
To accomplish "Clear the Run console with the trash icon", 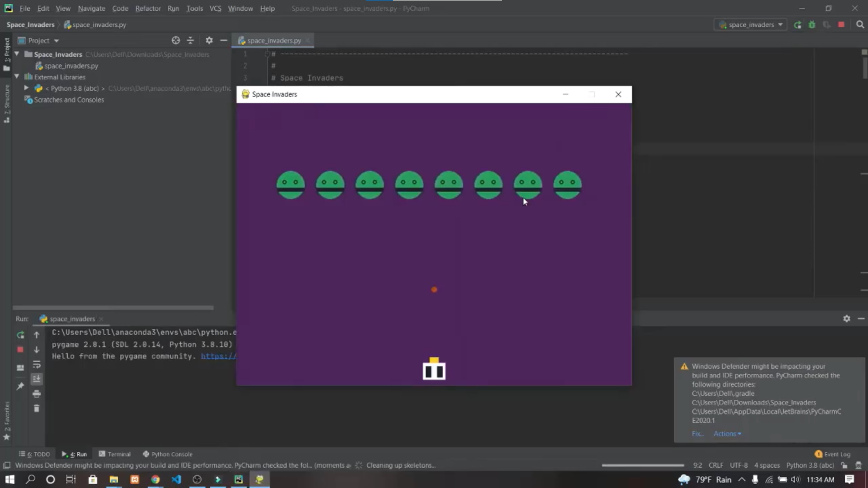I will (x=37, y=408).
